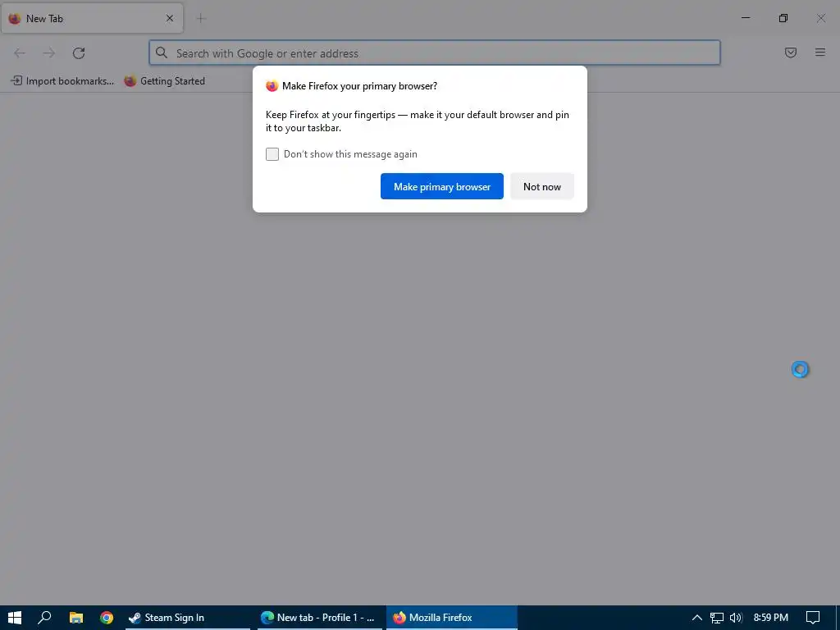Open Getting Started bookmark
The image size is (840, 630).
[164, 81]
